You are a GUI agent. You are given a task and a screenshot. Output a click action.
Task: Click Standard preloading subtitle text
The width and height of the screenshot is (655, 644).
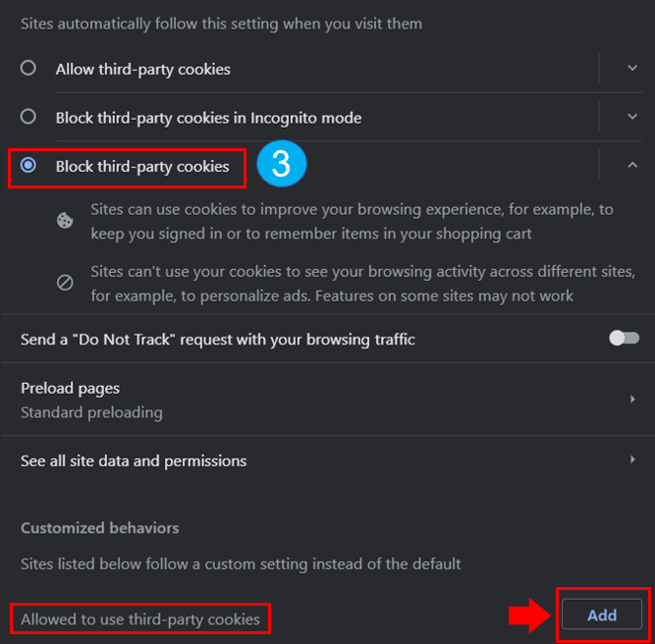click(x=91, y=412)
